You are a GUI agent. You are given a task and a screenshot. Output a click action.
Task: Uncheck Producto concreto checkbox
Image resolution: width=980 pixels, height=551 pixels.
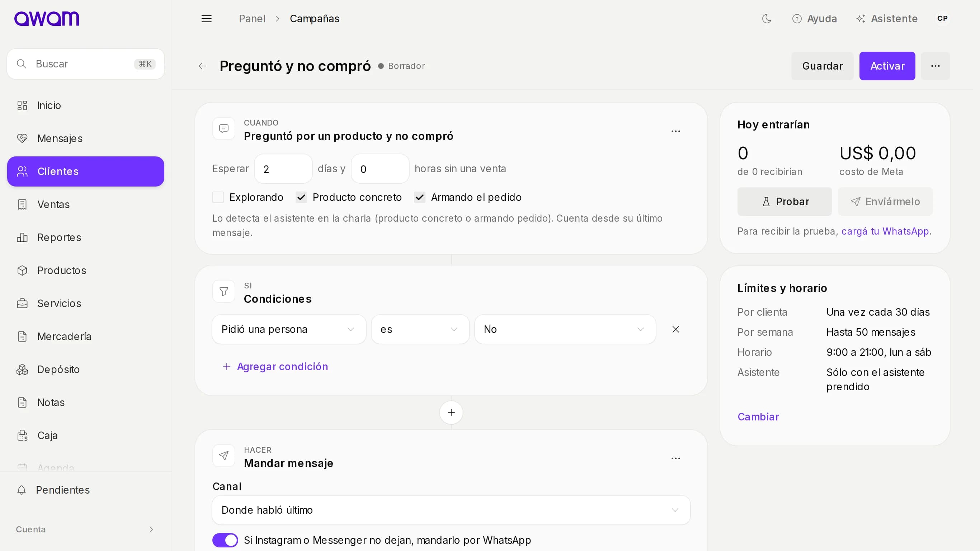pyautogui.click(x=301, y=198)
